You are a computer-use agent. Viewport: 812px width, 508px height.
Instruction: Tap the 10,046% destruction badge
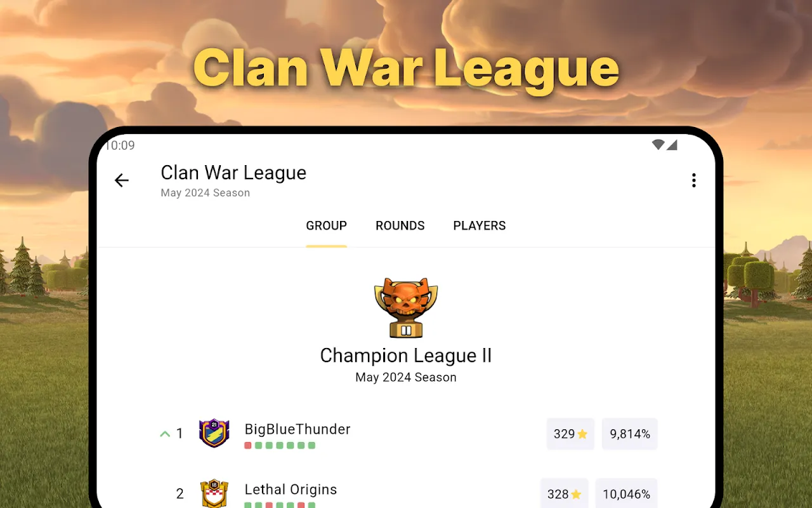pos(627,493)
